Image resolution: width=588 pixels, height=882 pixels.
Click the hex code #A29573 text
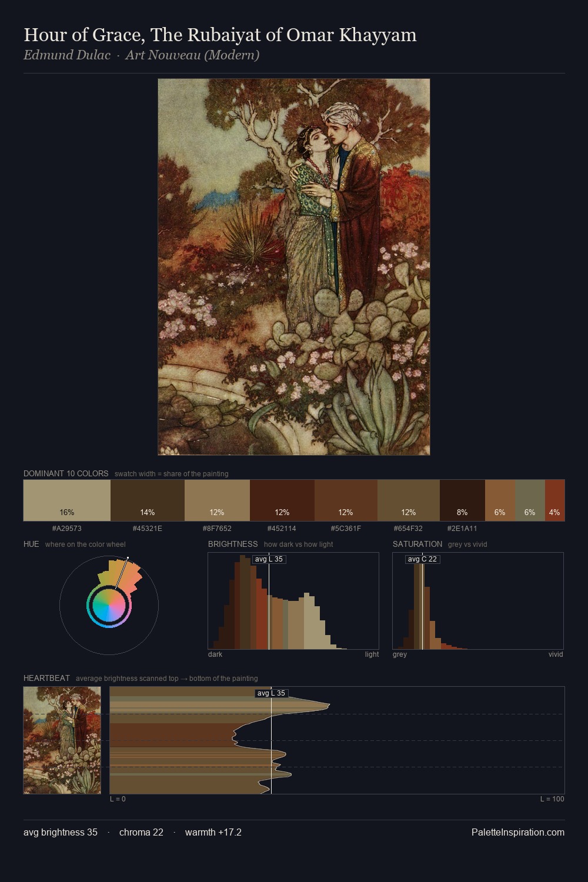click(67, 529)
